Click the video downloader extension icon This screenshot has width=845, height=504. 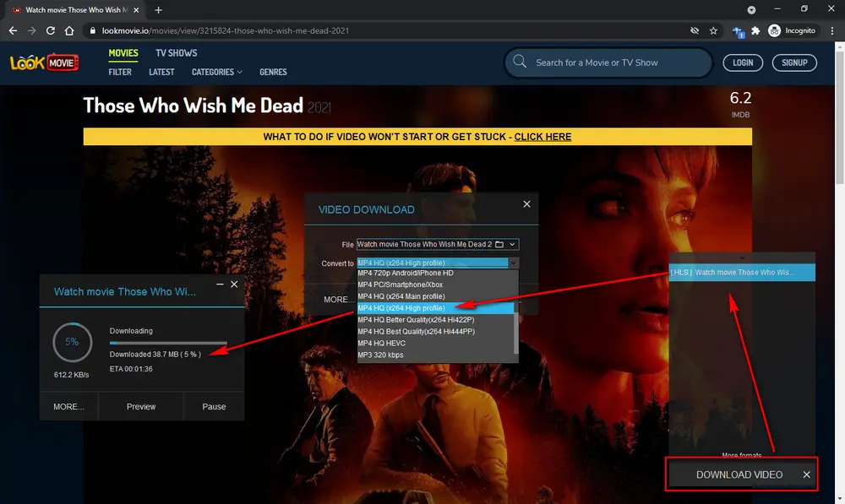coord(738,31)
